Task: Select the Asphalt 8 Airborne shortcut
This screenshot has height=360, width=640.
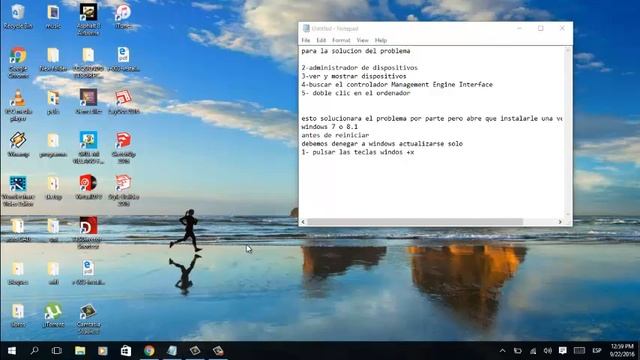Action: point(88,20)
